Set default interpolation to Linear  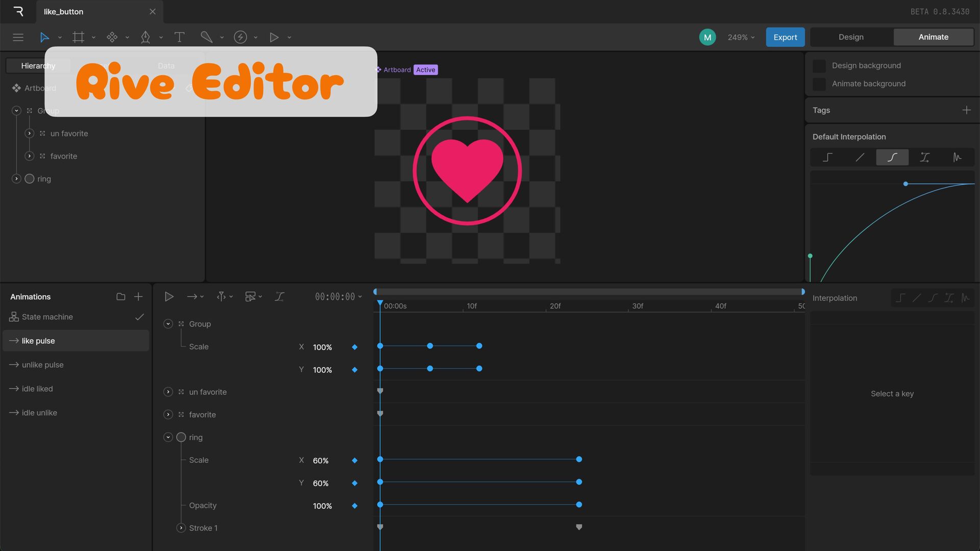pyautogui.click(x=860, y=158)
